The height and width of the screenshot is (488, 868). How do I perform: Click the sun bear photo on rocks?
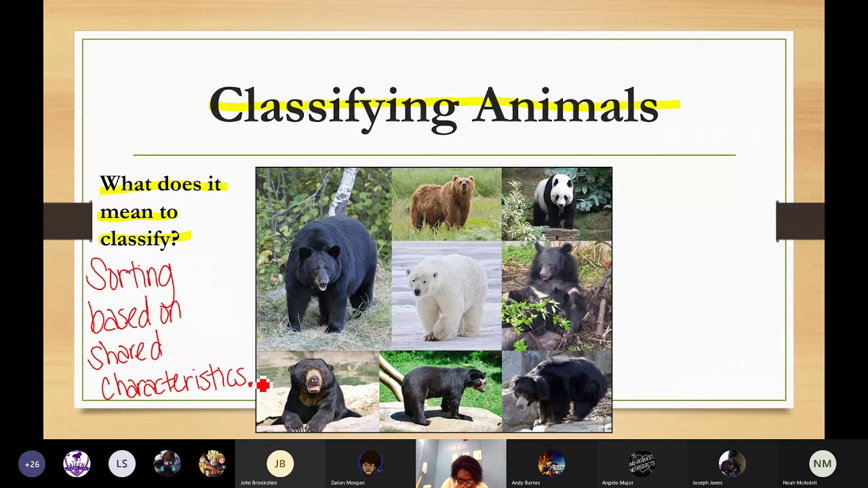[318, 391]
